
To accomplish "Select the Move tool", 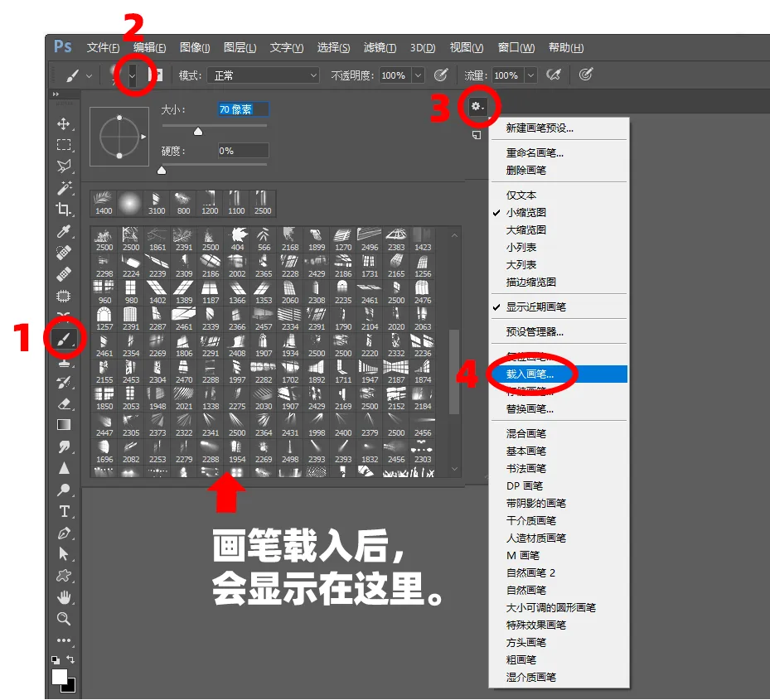I will coord(65,123).
